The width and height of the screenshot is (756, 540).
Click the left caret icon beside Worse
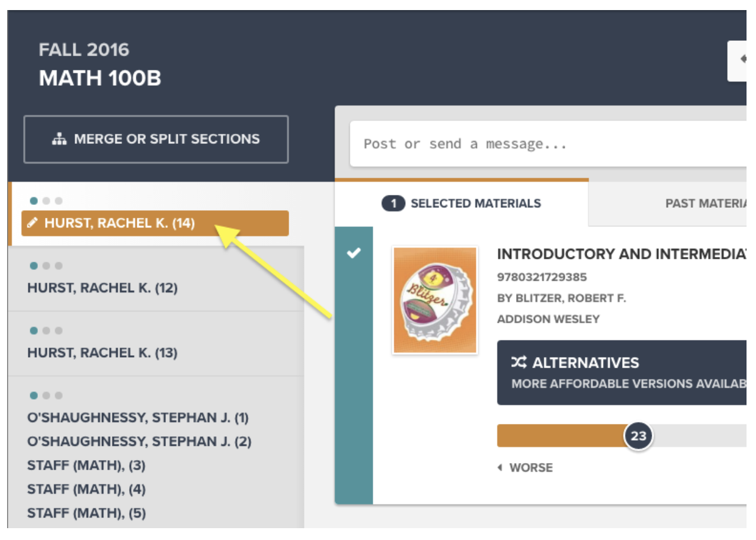tap(500, 468)
